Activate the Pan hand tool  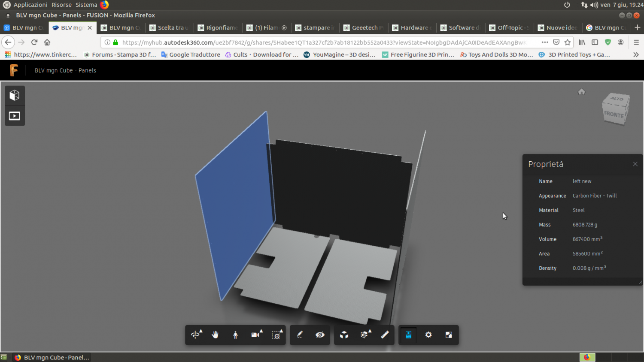pyautogui.click(x=215, y=335)
